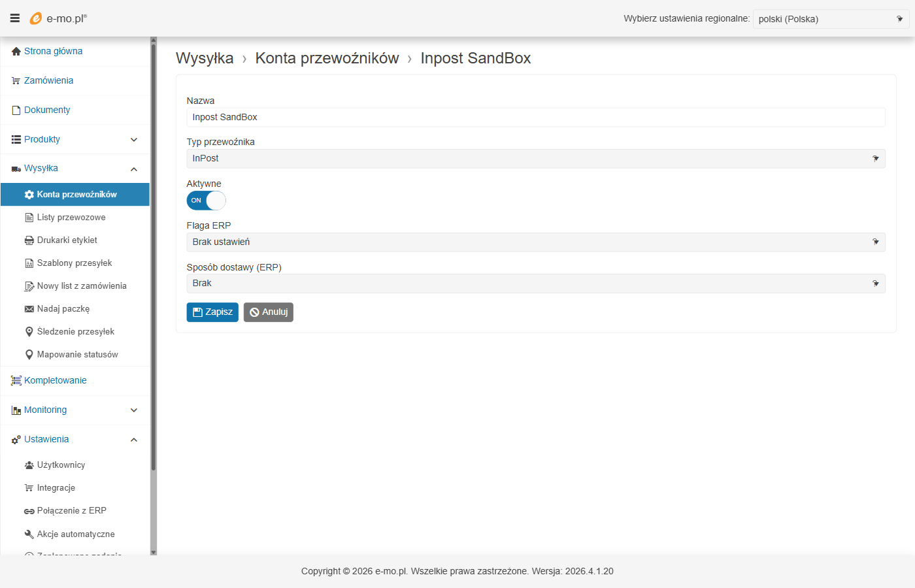The height and width of the screenshot is (588, 915).
Task: Toggle the Aktywne switch off
Action: pos(206,201)
